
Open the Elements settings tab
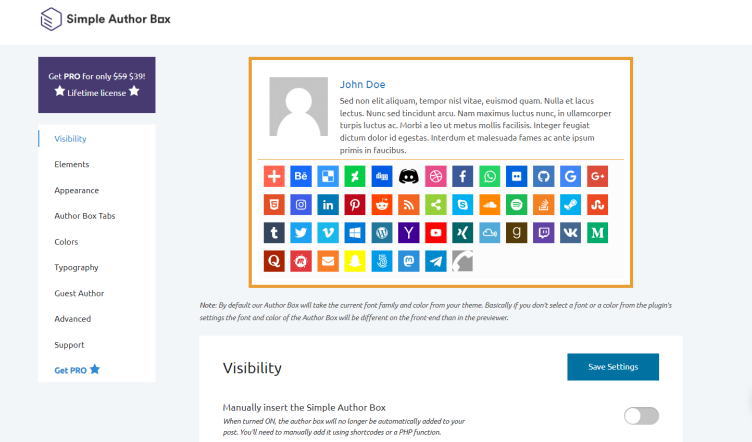[x=72, y=164]
